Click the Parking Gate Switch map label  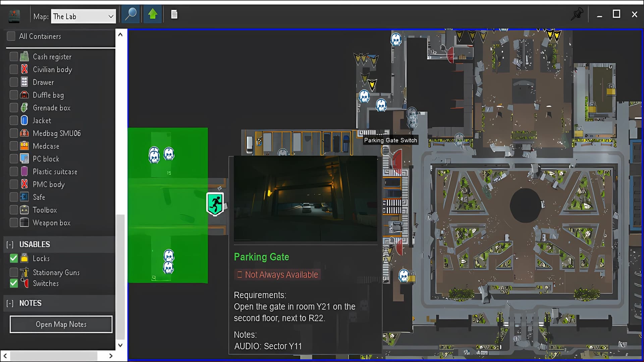coord(391,140)
